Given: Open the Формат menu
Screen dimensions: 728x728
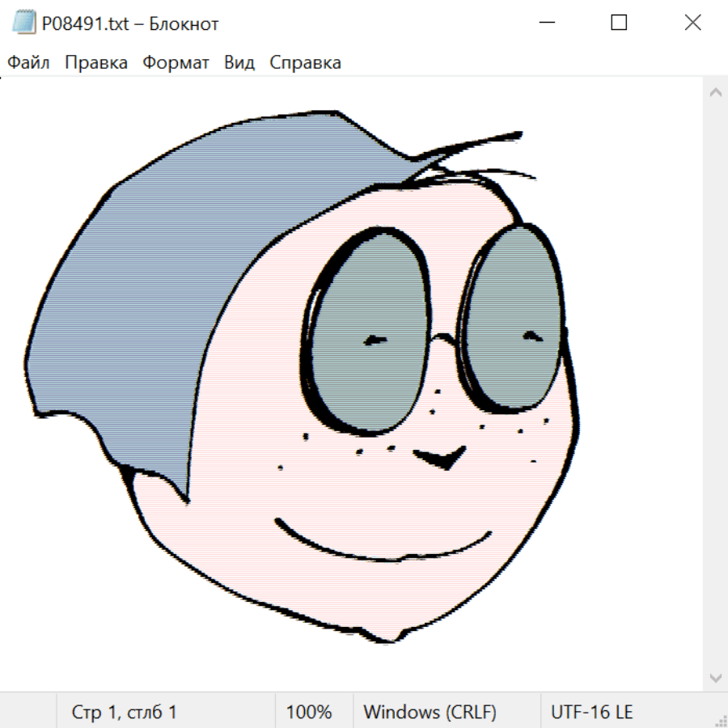Looking at the screenshot, I should [x=176, y=63].
